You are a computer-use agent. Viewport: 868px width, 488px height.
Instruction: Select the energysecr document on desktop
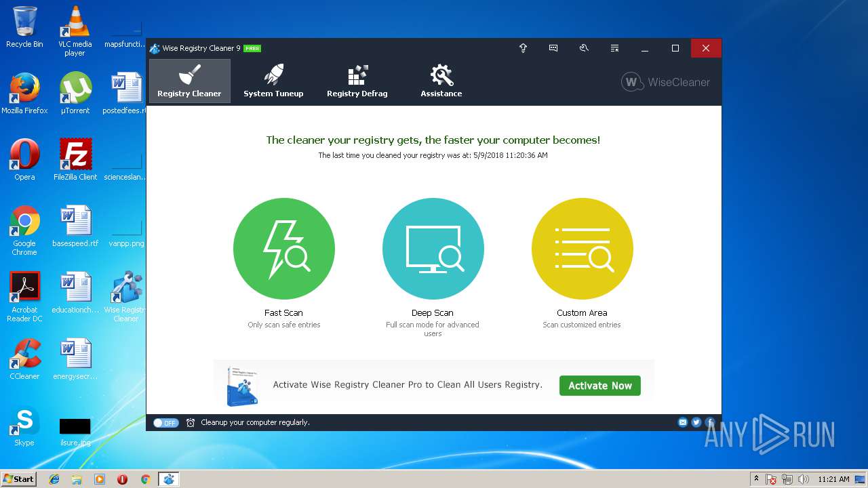[x=75, y=359]
